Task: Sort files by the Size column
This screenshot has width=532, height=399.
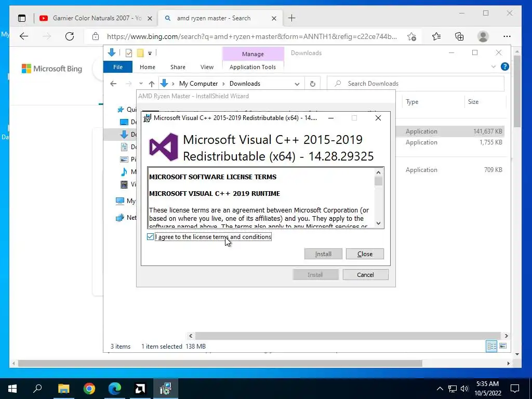Action: click(x=485, y=102)
